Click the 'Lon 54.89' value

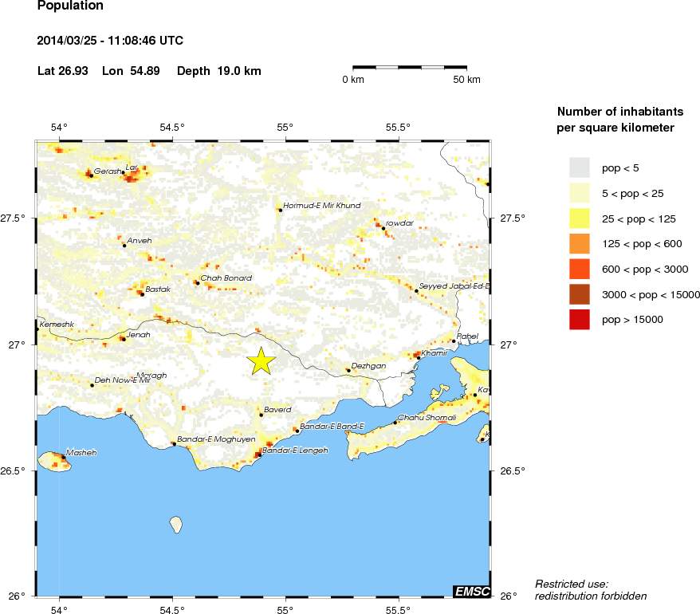coord(131,71)
